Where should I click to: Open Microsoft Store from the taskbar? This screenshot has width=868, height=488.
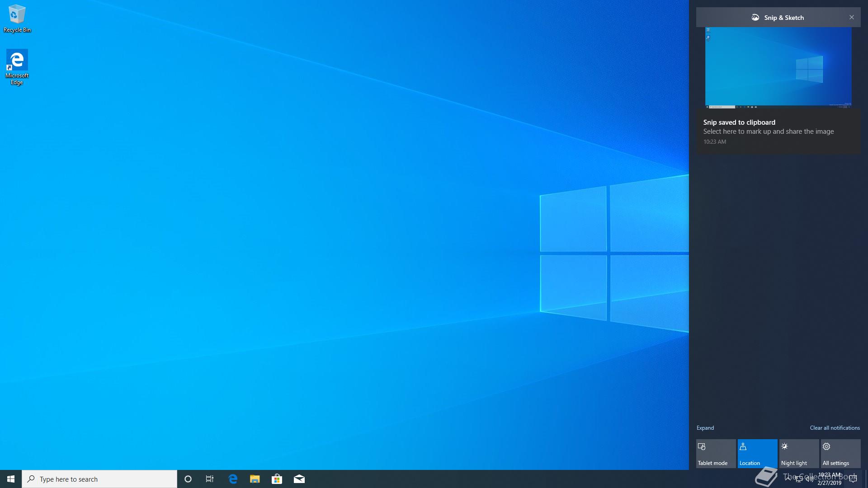(277, 479)
